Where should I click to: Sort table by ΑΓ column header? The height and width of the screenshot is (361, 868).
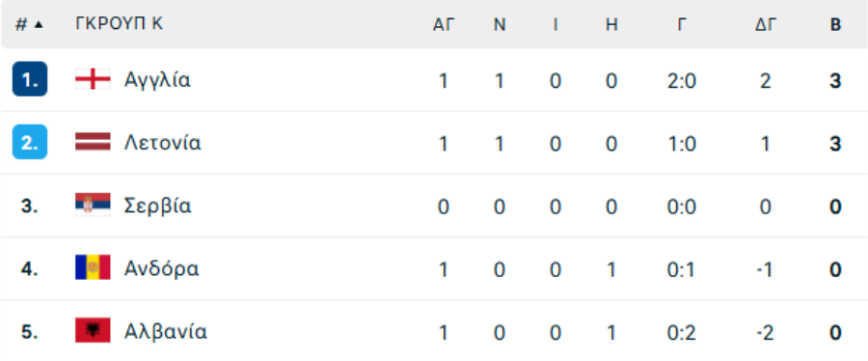(x=443, y=25)
